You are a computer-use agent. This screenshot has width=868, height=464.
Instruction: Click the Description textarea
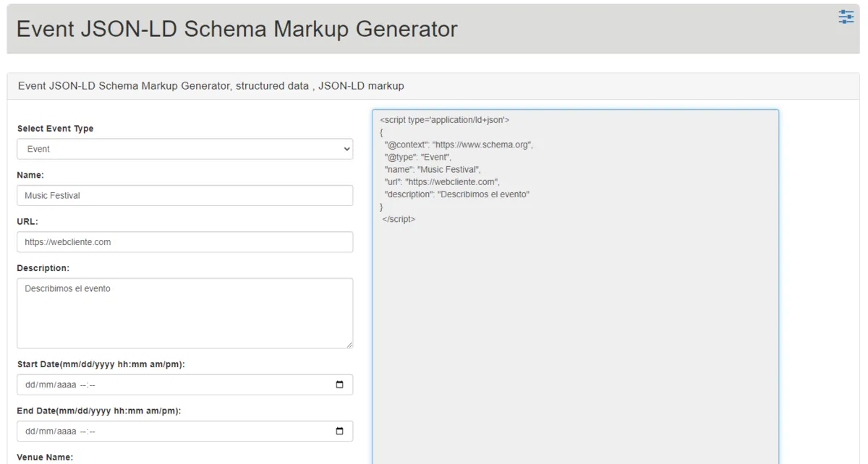click(185, 313)
